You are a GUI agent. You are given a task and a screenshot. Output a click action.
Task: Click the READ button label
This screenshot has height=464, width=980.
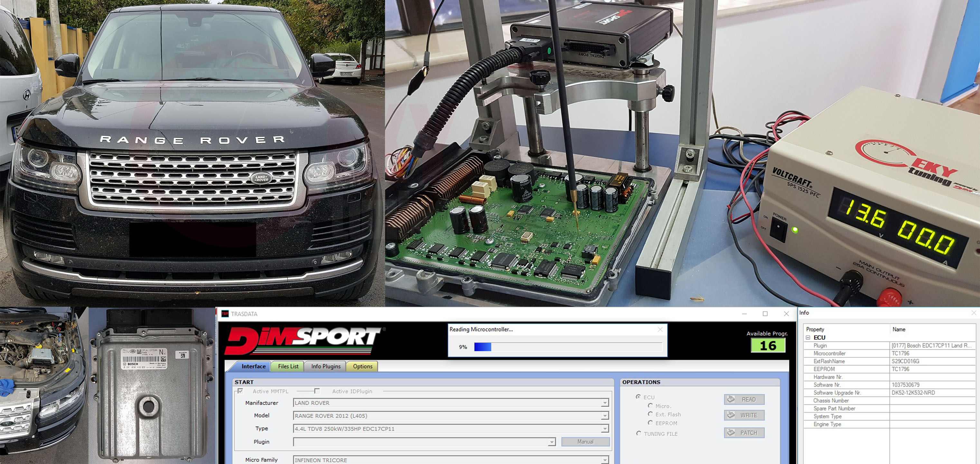click(748, 399)
